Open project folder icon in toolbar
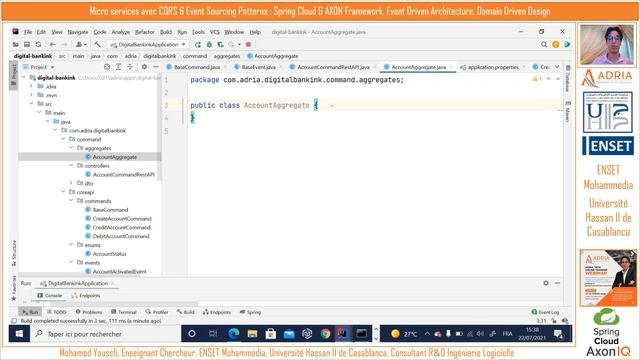Viewport: 640px width, 360px height. pos(16,44)
